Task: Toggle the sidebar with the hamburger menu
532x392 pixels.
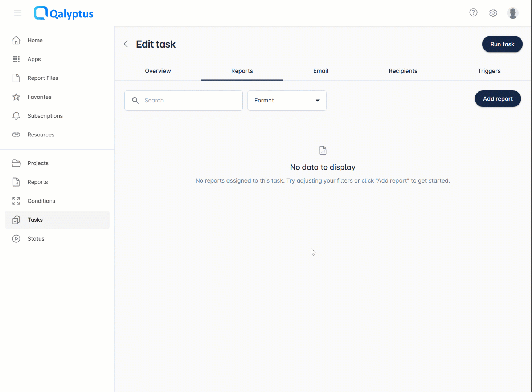Action: 17,13
